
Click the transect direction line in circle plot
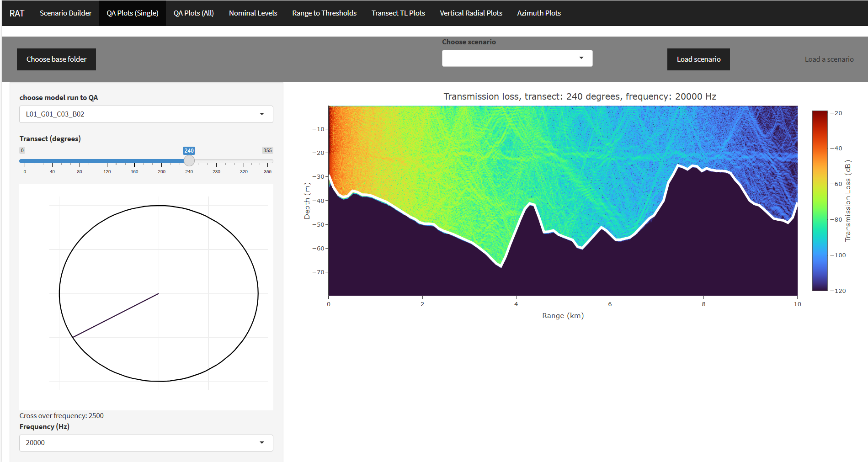pos(116,315)
